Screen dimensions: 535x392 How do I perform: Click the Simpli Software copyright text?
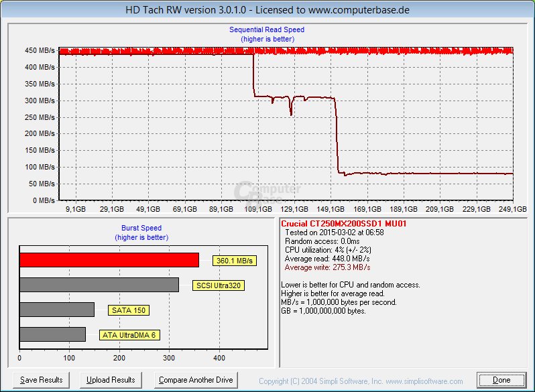pyautogui.click(x=361, y=381)
